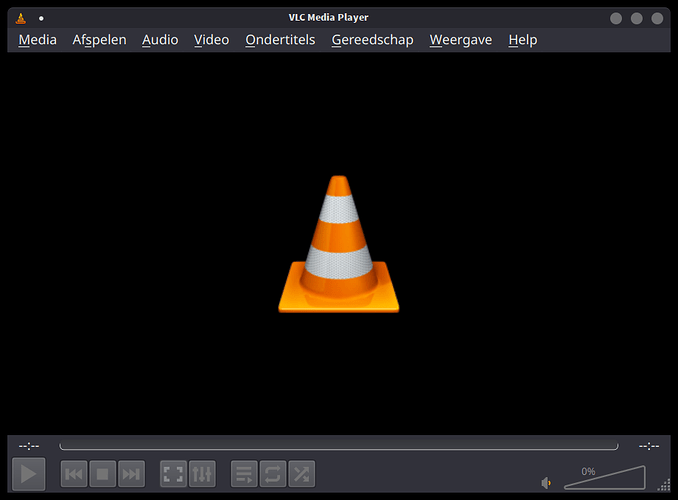Open the Audio menu
Image resolution: width=678 pixels, height=500 pixels.
(160, 40)
